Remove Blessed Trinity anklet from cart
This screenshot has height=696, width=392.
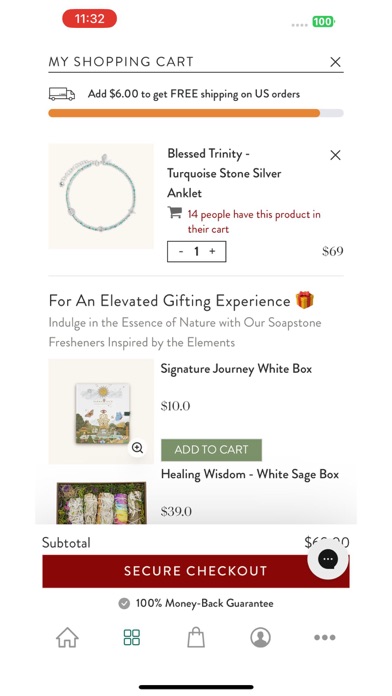336,155
